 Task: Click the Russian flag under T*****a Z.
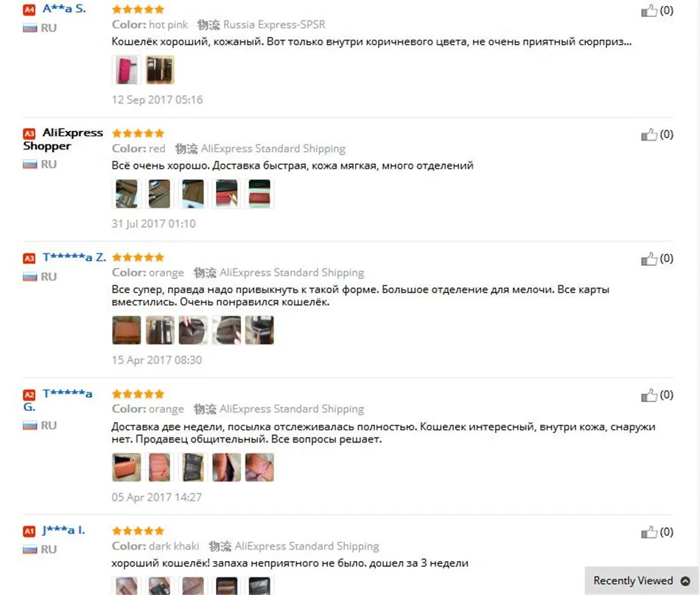[x=29, y=277]
